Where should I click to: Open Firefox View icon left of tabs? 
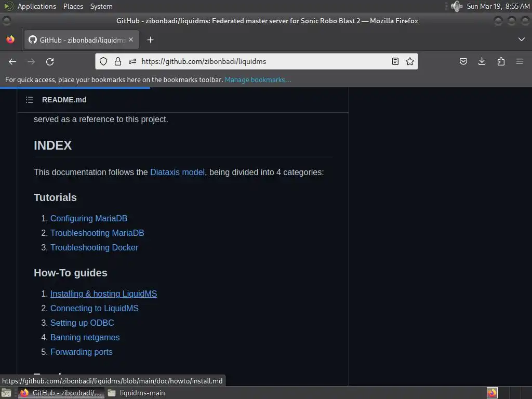pyautogui.click(x=10, y=39)
